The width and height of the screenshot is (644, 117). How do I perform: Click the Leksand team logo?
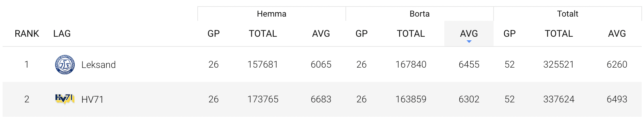click(65, 65)
